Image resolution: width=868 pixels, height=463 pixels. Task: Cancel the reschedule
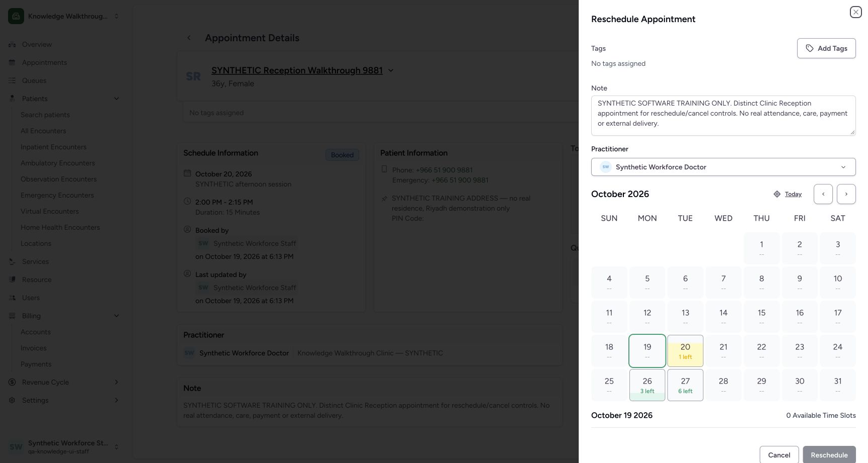[779, 455]
